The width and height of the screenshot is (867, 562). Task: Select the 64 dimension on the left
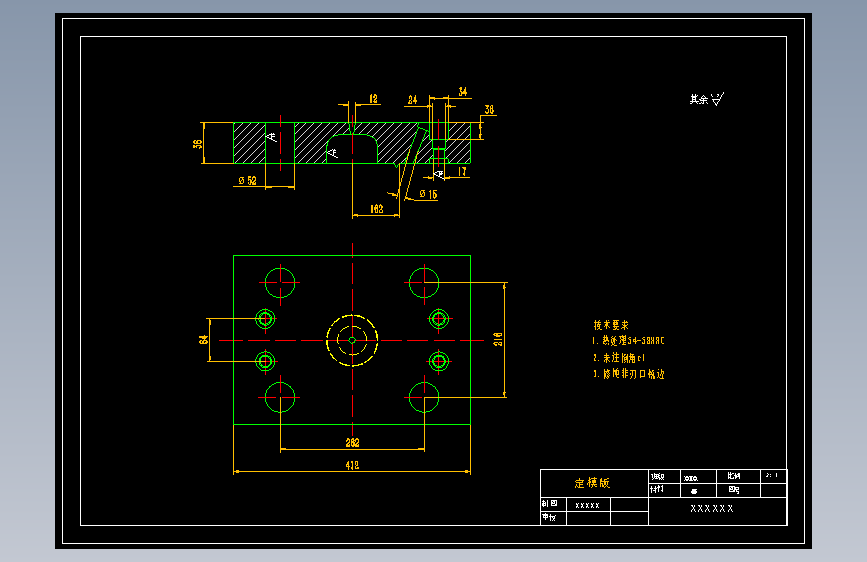point(203,339)
